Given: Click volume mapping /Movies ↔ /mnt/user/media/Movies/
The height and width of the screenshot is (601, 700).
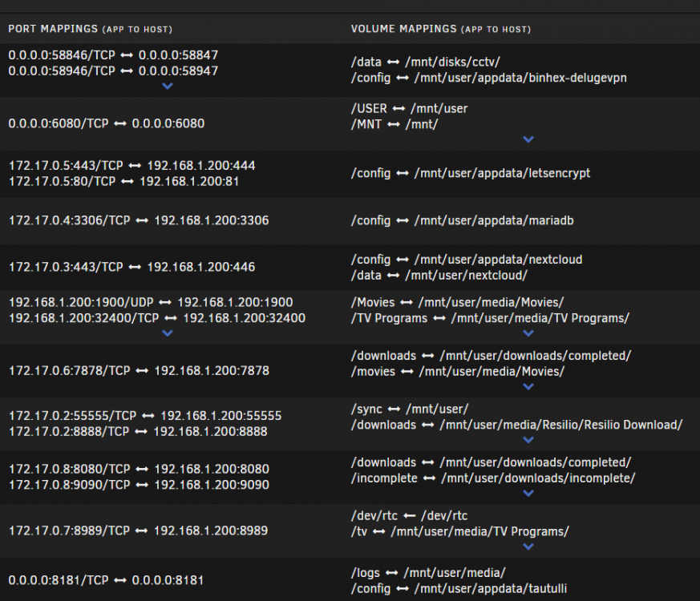Looking at the screenshot, I should pos(458,303).
